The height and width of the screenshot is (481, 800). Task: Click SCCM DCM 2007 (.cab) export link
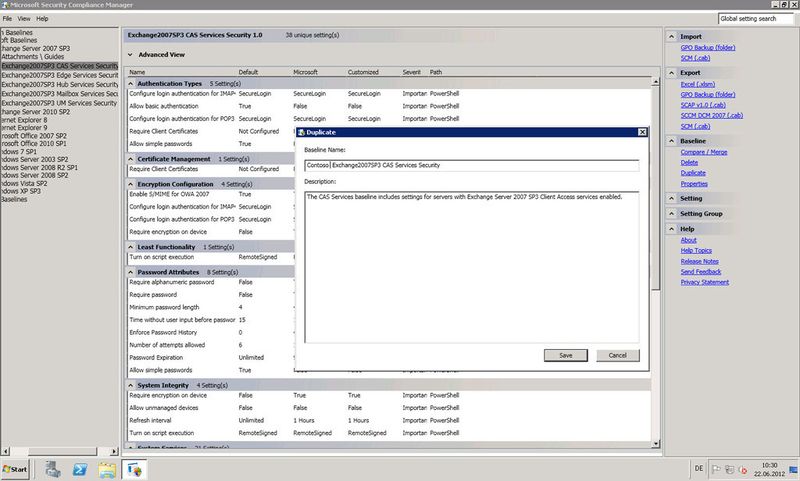tap(711, 115)
